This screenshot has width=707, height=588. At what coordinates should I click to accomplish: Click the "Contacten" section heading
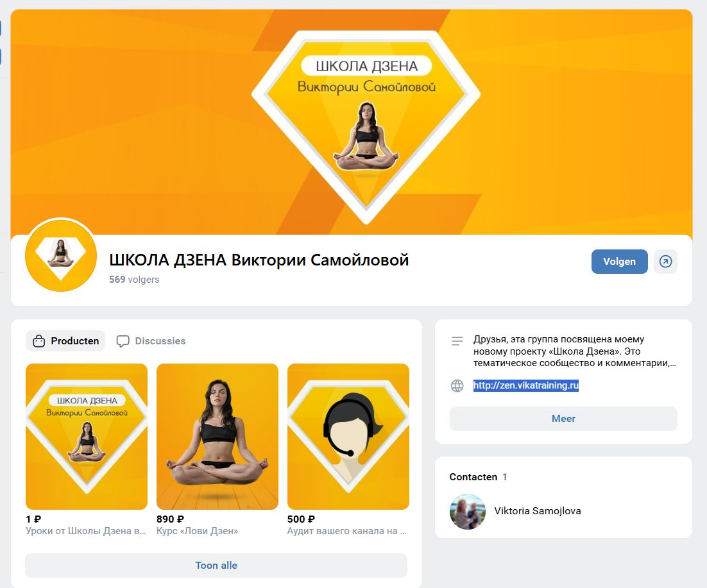[x=473, y=476]
